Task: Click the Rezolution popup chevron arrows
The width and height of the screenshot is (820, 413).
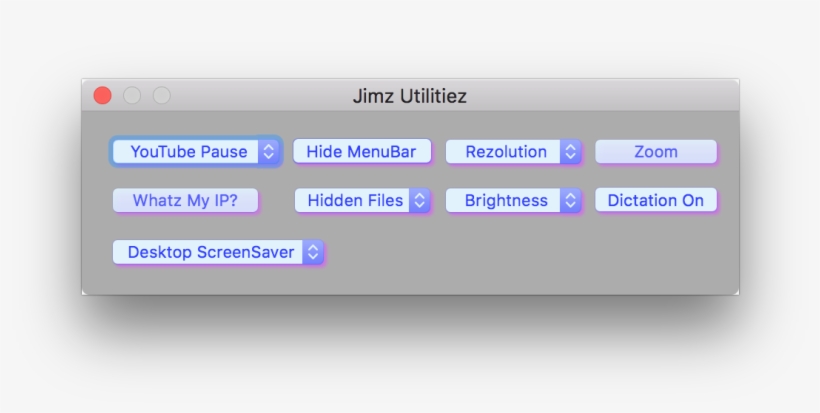Action: [570, 152]
